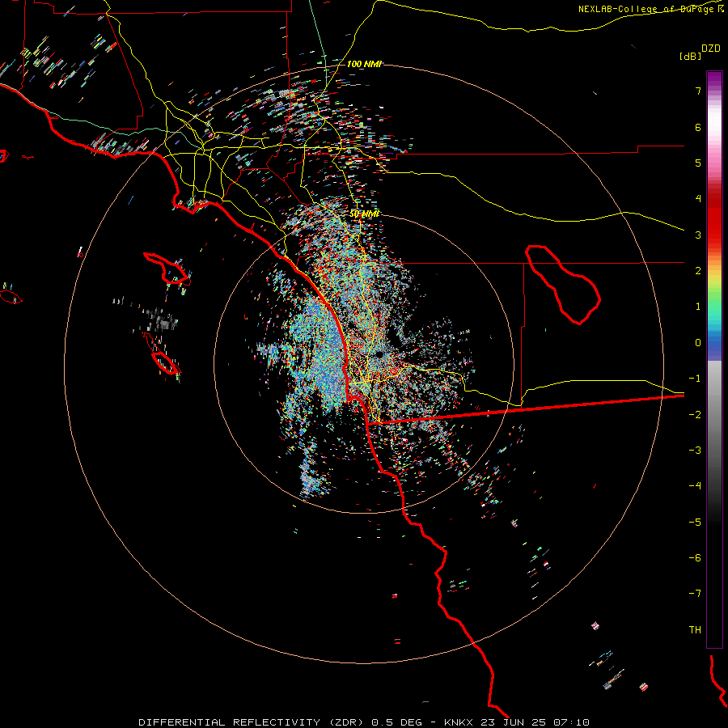Click the DZD product label

(x=710, y=49)
